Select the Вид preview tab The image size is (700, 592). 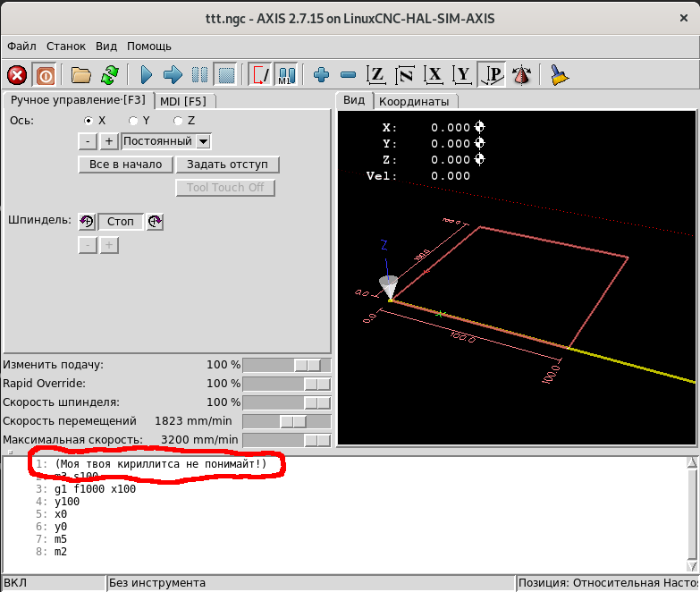pyautogui.click(x=354, y=100)
